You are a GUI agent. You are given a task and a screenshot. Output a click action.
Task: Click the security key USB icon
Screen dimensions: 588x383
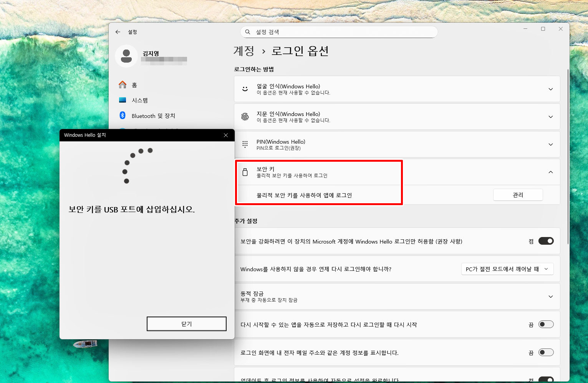245,172
